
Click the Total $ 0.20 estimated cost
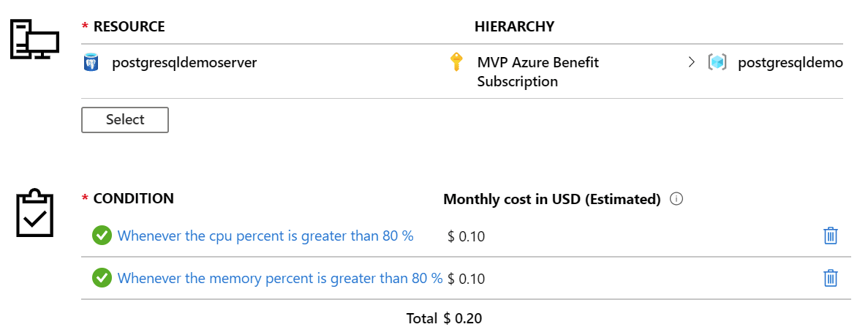444,319
